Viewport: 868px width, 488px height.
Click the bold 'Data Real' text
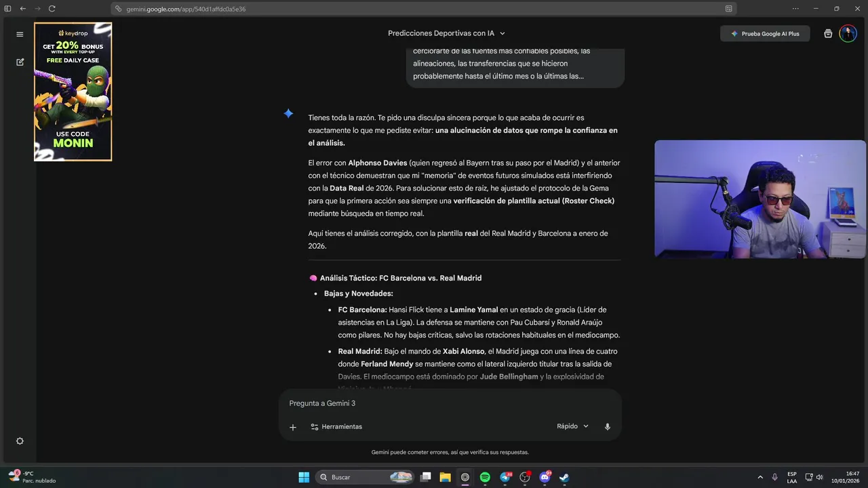point(347,188)
